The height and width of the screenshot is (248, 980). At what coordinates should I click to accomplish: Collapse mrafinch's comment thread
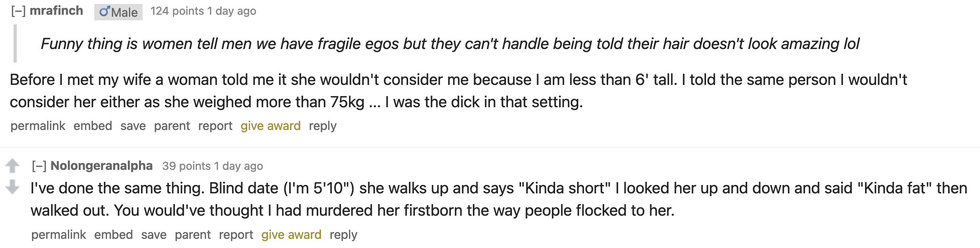18,11
